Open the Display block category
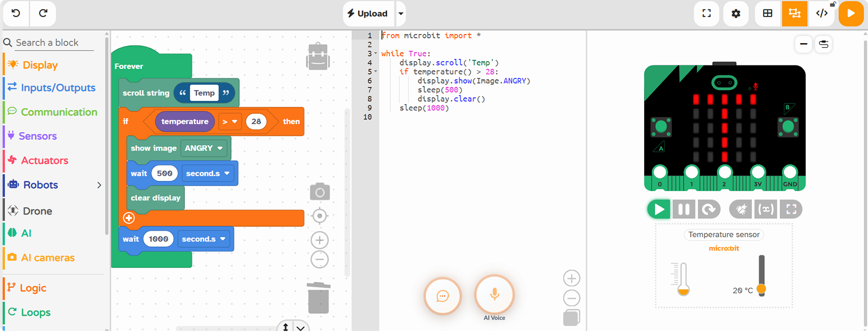Image resolution: width=868 pixels, height=332 pixels. [x=40, y=65]
